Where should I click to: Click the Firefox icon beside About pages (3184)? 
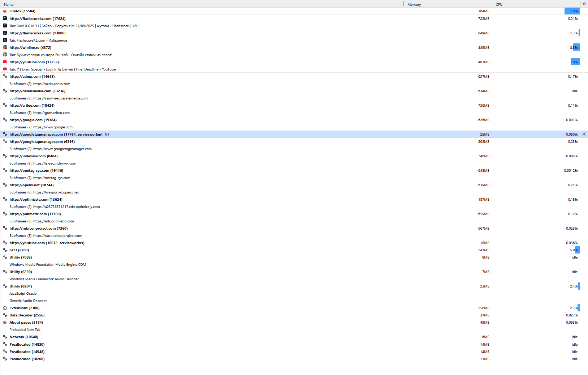5,322
